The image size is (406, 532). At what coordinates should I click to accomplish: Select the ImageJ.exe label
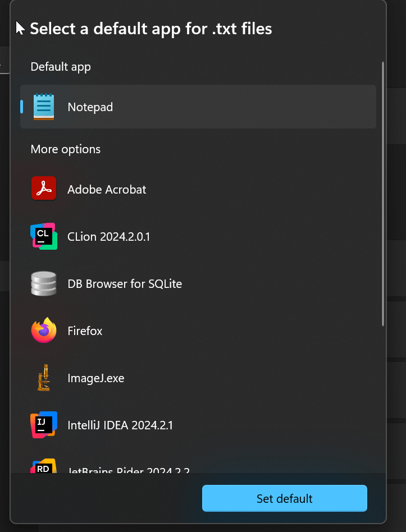pyautogui.click(x=95, y=378)
